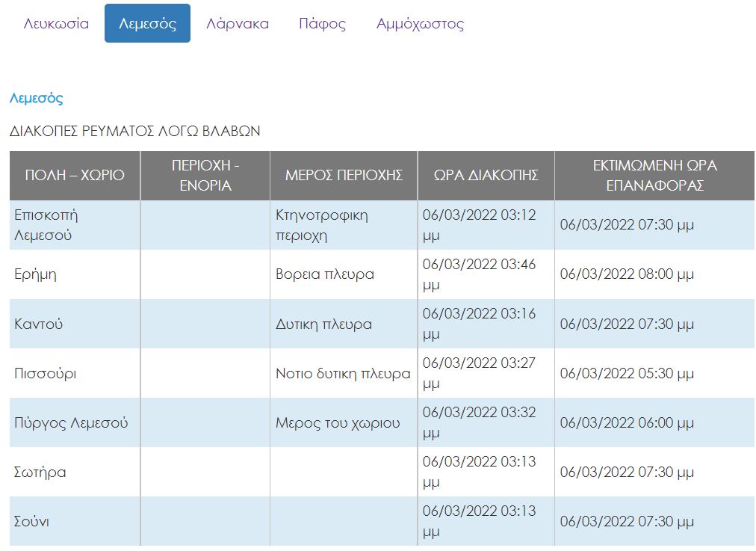Click the Νοτιο δυτικη πλευρα cell

pyautogui.click(x=344, y=374)
